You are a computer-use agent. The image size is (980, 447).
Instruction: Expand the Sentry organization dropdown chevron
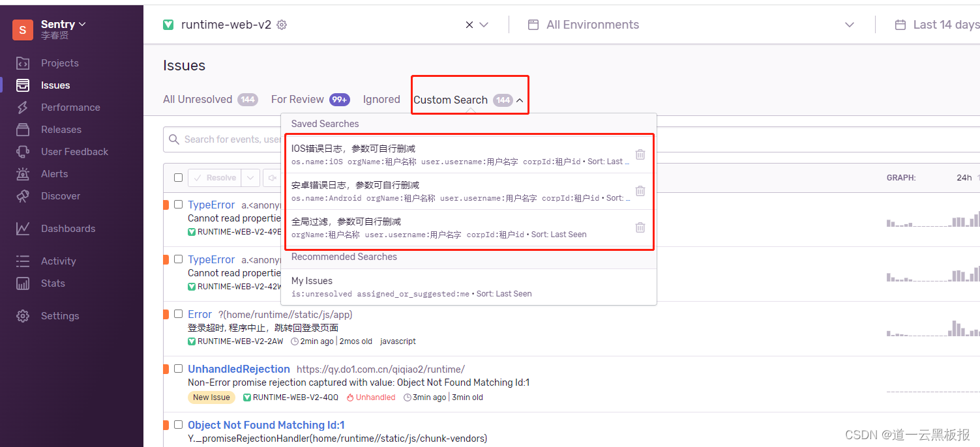[82, 24]
